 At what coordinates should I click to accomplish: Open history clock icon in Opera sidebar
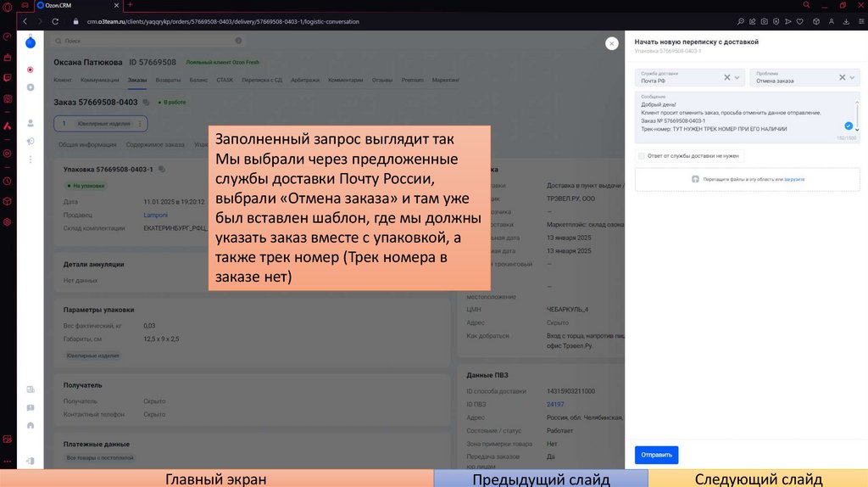point(7,182)
